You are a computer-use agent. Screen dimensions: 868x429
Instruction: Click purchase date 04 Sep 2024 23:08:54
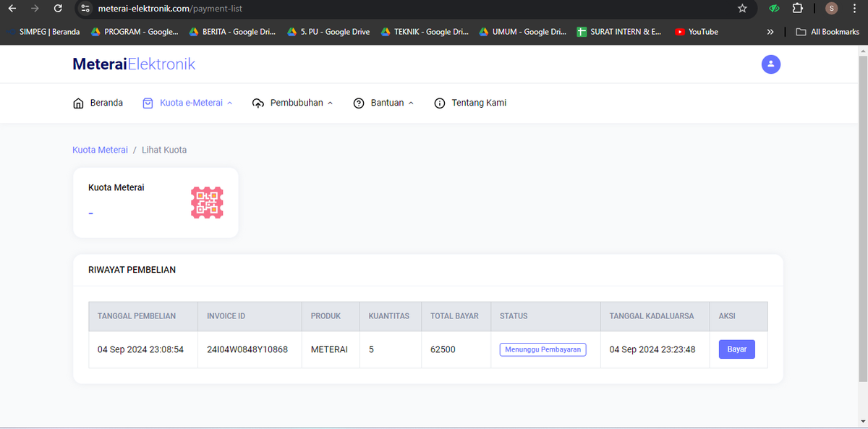pyautogui.click(x=140, y=349)
